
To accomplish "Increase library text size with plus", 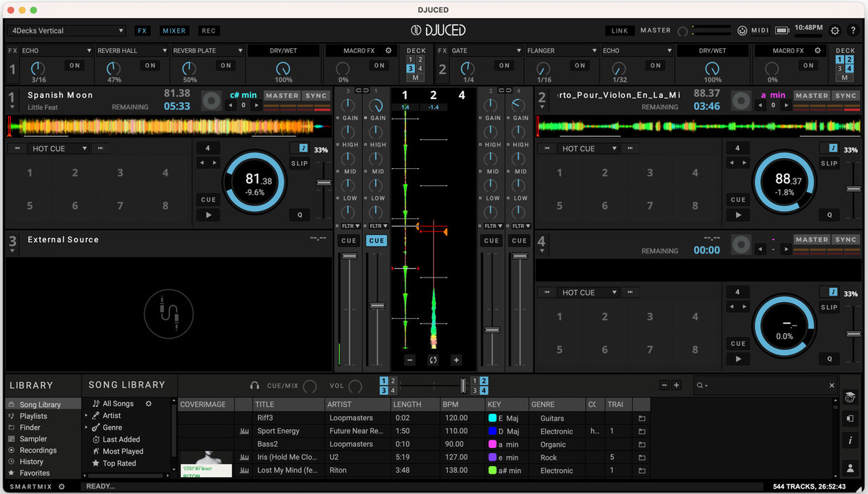I will tap(676, 385).
